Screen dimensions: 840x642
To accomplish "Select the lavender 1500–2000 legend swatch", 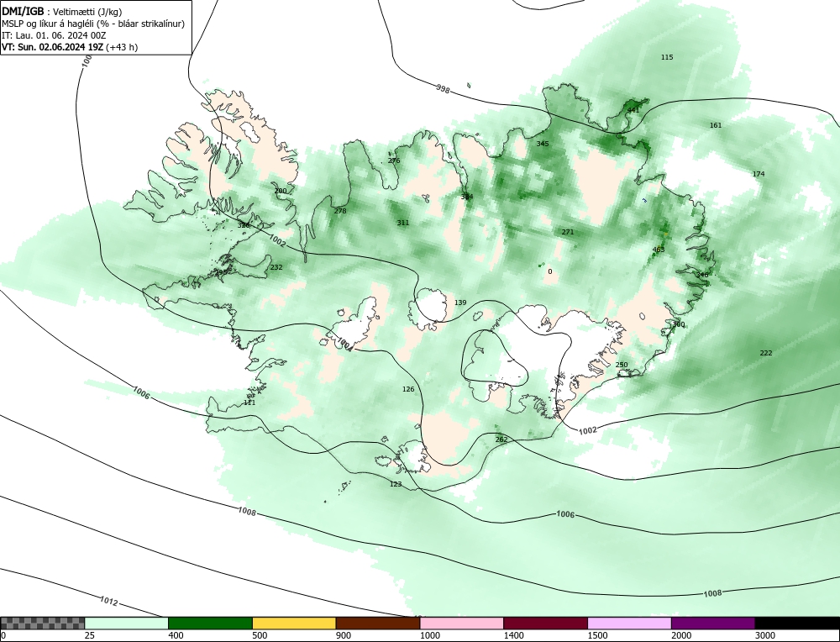I will click(629, 623).
